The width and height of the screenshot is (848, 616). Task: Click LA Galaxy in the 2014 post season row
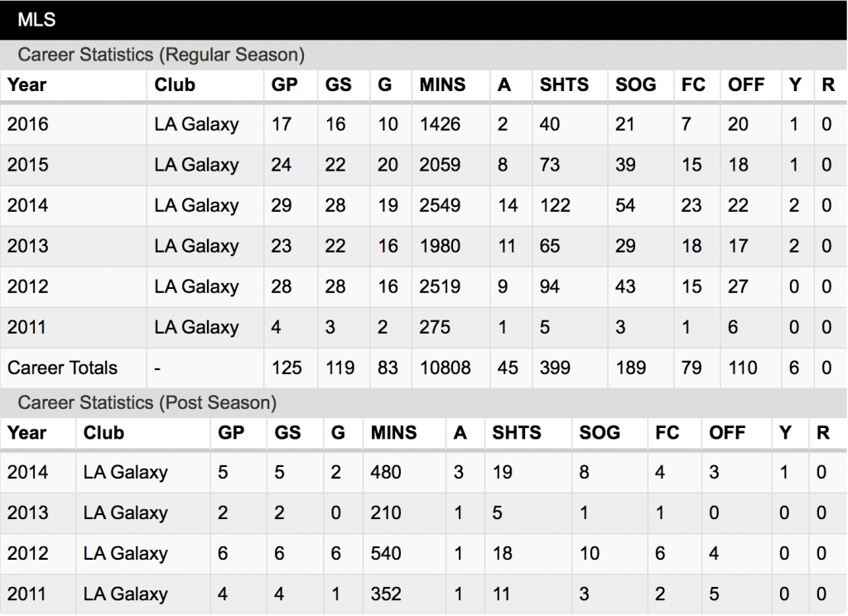coord(126,472)
